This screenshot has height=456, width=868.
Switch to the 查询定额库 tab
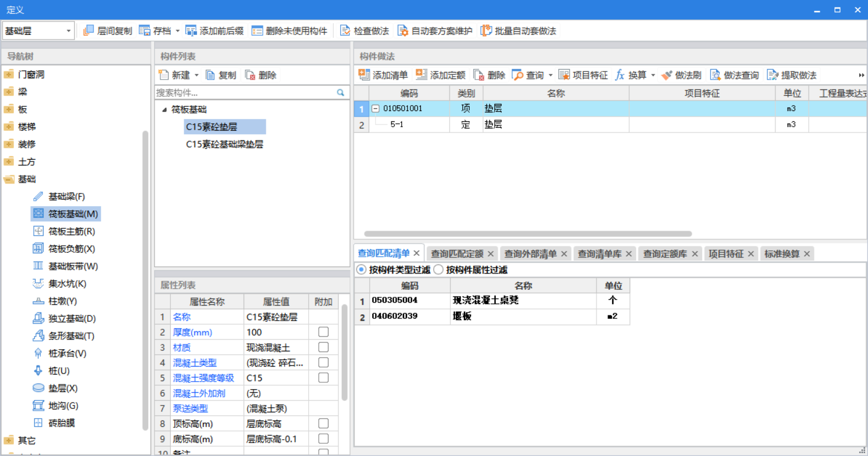[665, 254]
